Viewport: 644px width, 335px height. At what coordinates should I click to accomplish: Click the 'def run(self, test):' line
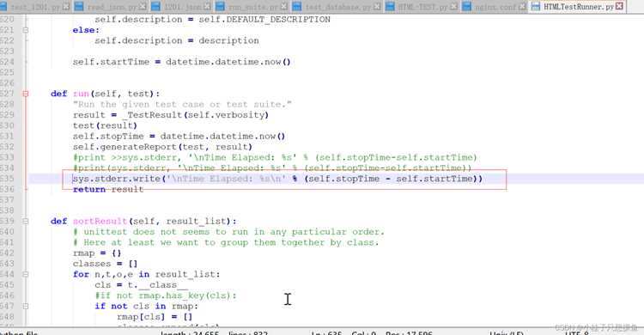(x=105, y=94)
